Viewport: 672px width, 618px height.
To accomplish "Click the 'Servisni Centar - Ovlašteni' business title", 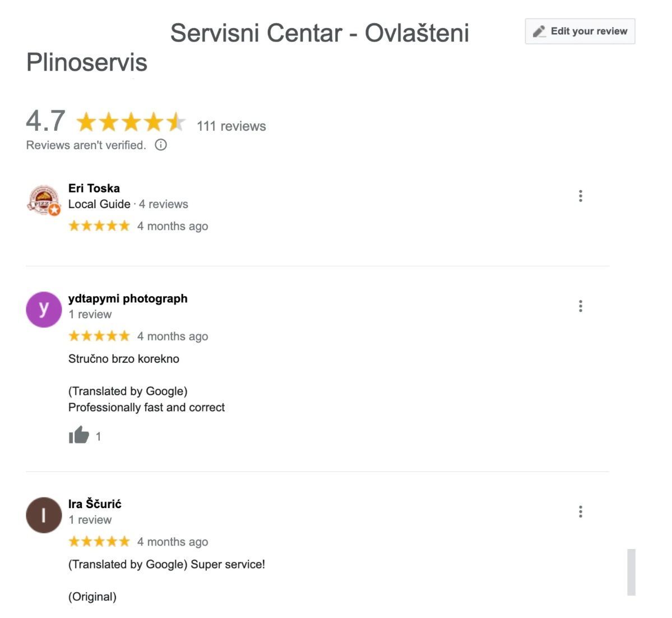I will pyautogui.click(x=319, y=33).
